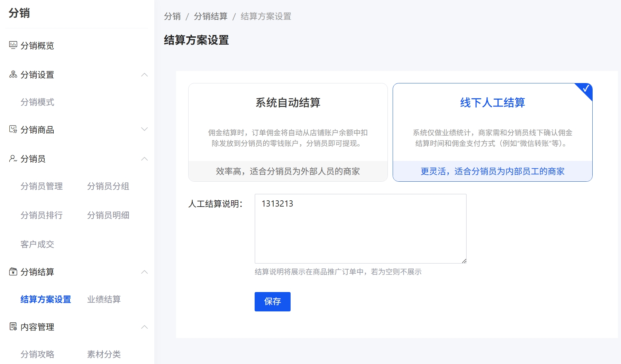This screenshot has height=364, width=621.
Task: Click the 内容管理 content management icon
Action: tap(13, 327)
